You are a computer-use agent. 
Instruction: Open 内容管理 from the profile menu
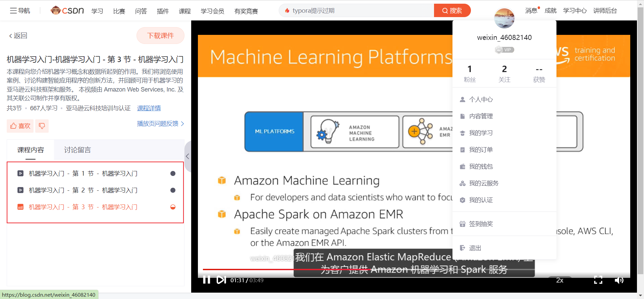504,116
